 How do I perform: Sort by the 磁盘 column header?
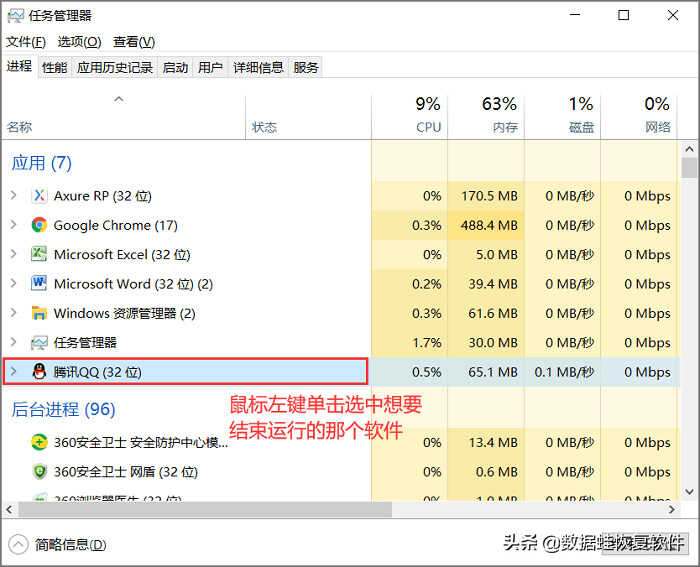562,117
